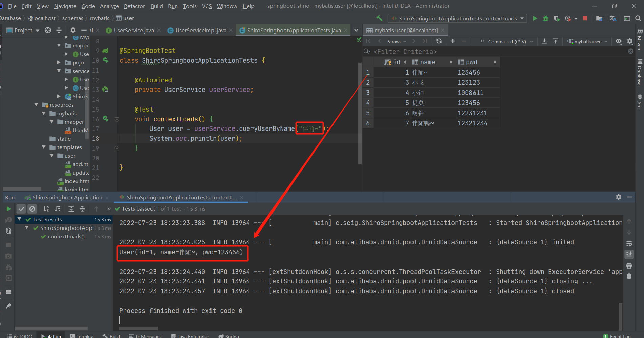The width and height of the screenshot is (644, 338).
Task: Open the TODO tool window
Action: pos(20,336)
